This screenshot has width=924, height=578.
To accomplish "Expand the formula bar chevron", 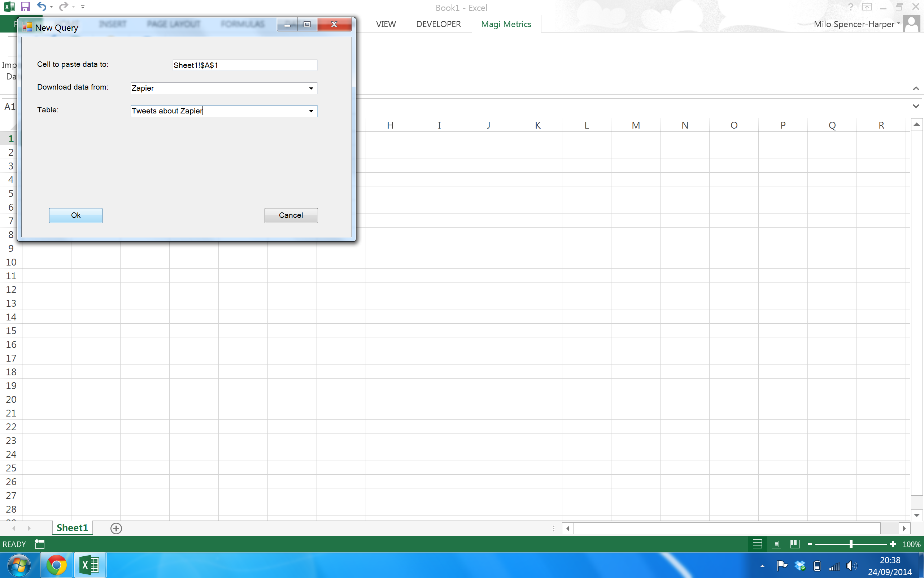I will [x=916, y=106].
